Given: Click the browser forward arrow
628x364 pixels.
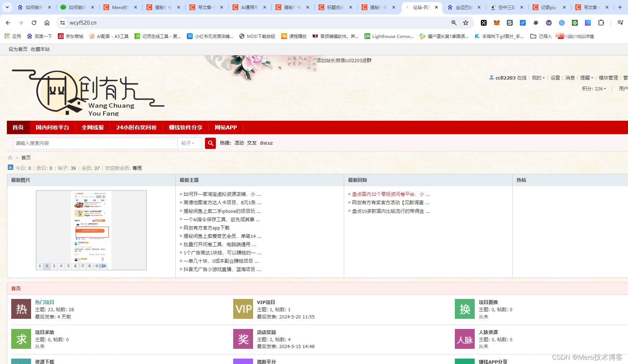Looking at the screenshot, I should click(21, 23).
